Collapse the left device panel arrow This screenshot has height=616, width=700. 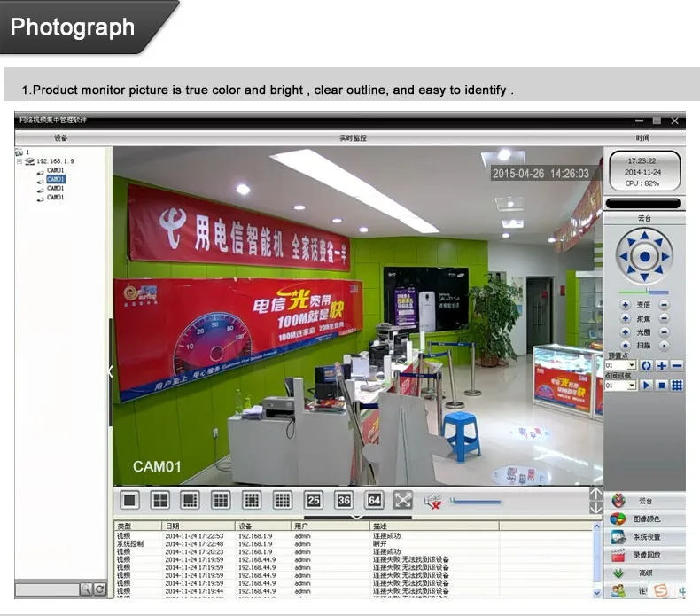(x=110, y=370)
